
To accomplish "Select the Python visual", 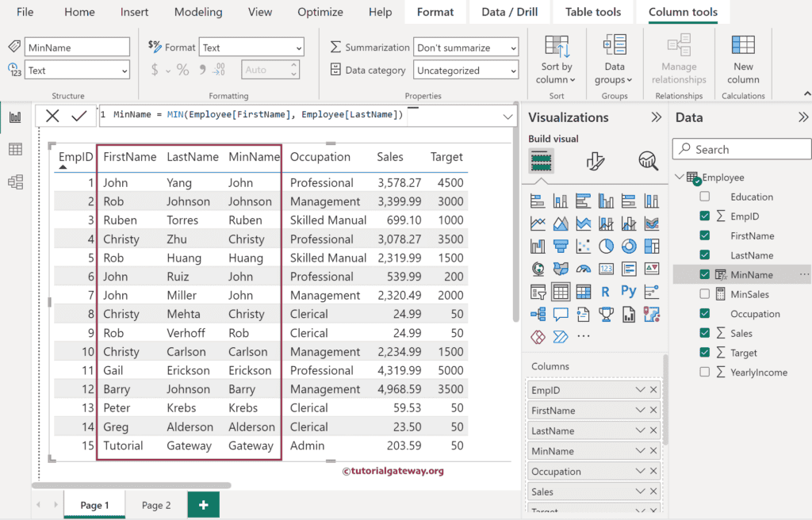I will tap(630, 291).
